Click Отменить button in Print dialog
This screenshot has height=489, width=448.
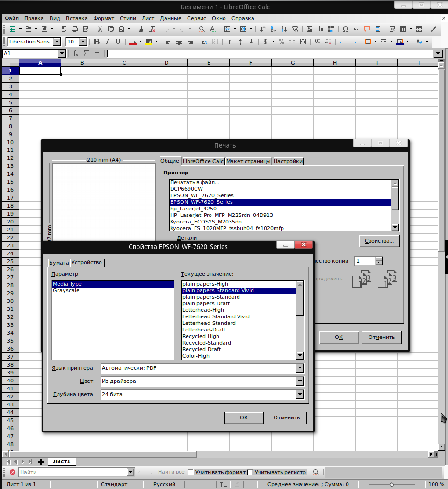pos(382,337)
